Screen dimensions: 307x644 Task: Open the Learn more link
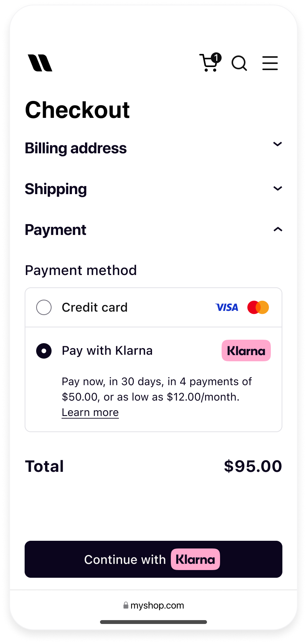(x=90, y=413)
